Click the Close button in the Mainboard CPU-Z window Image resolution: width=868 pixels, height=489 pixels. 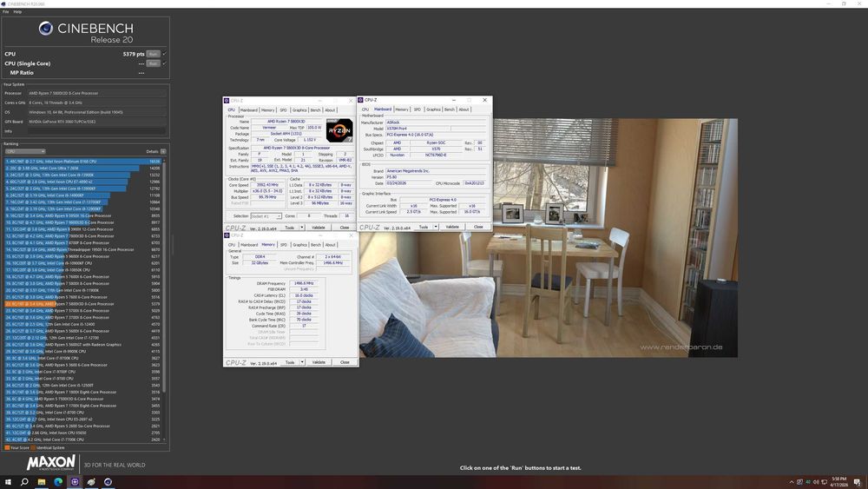(x=478, y=227)
